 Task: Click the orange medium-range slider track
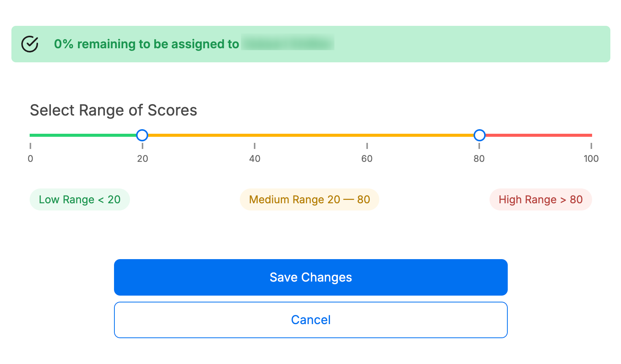[310, 135]
